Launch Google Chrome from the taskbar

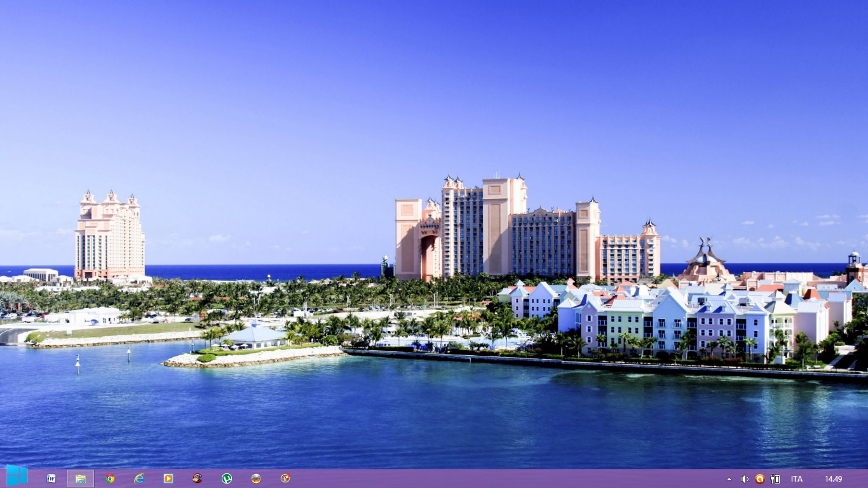[x=110, y=478]
